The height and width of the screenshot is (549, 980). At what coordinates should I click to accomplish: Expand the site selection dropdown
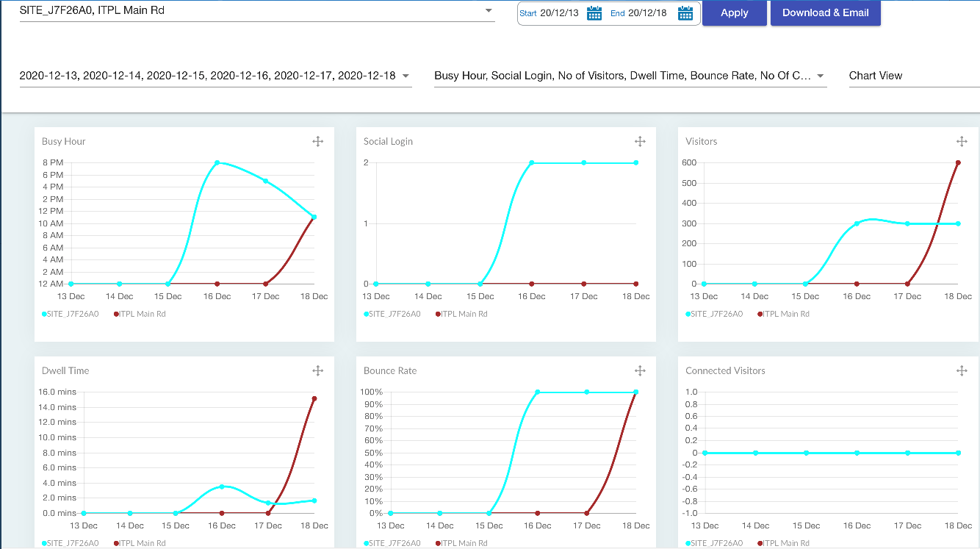click(x=489, y=11)
